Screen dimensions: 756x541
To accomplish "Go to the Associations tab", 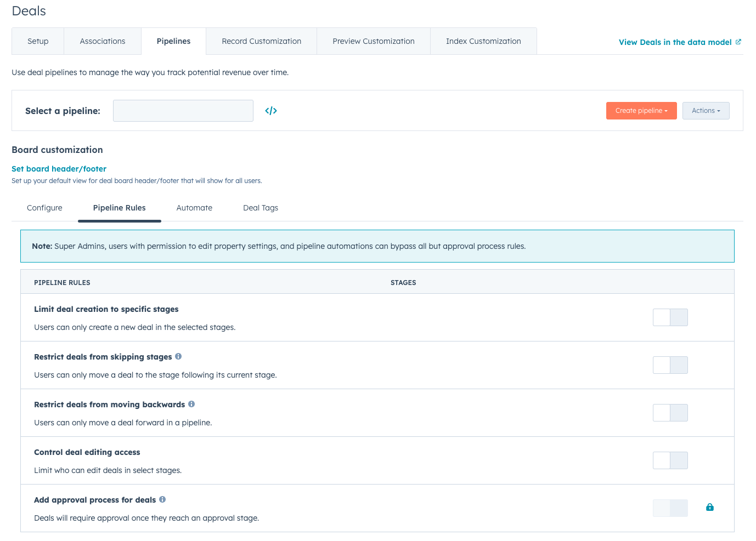I will click(103, 41).
